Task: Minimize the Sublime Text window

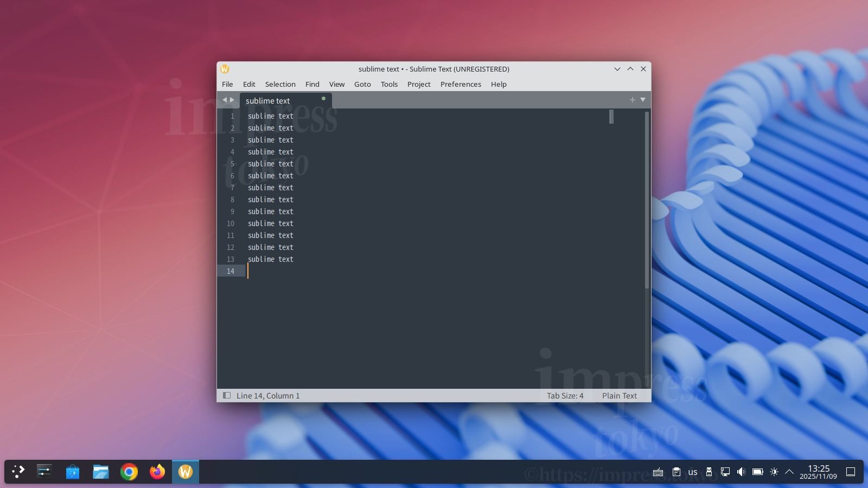Action: point(617,69)
